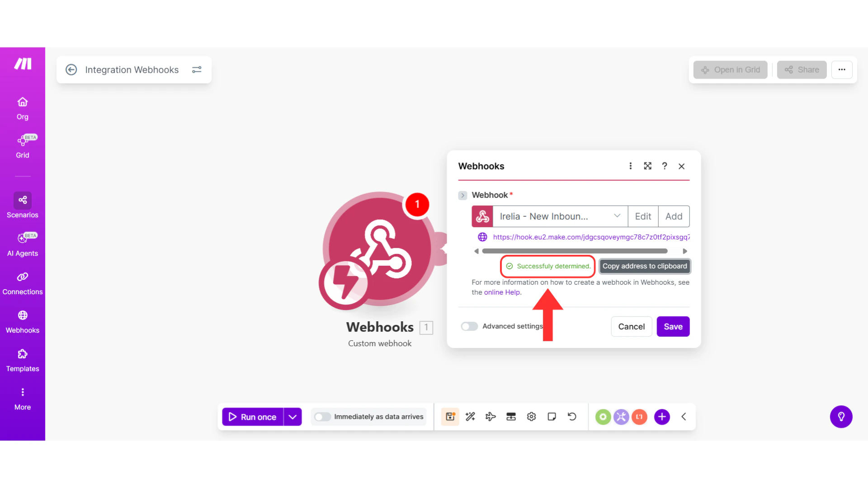Add a note using the notes icon
Image resolution: width=868 pixels, height=488 pixels.
pos(552,417)
